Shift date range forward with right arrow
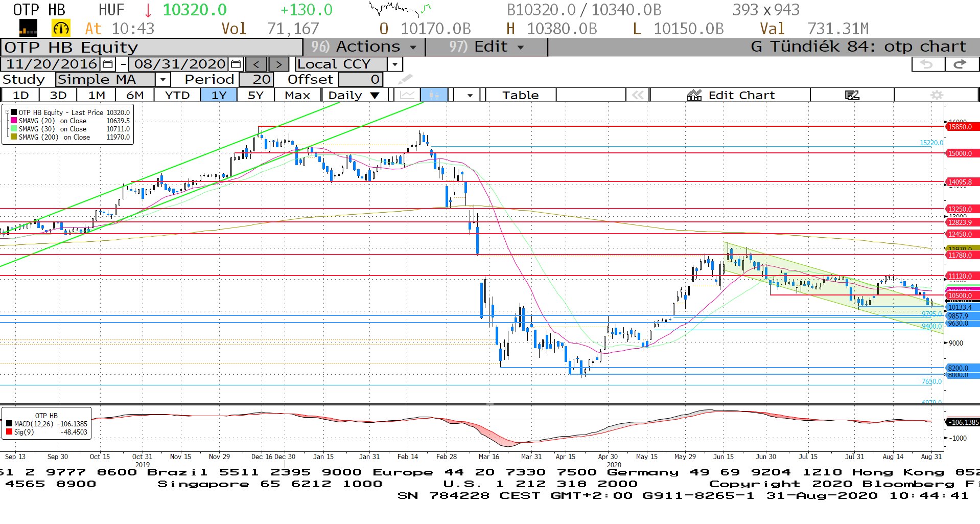 278,64
